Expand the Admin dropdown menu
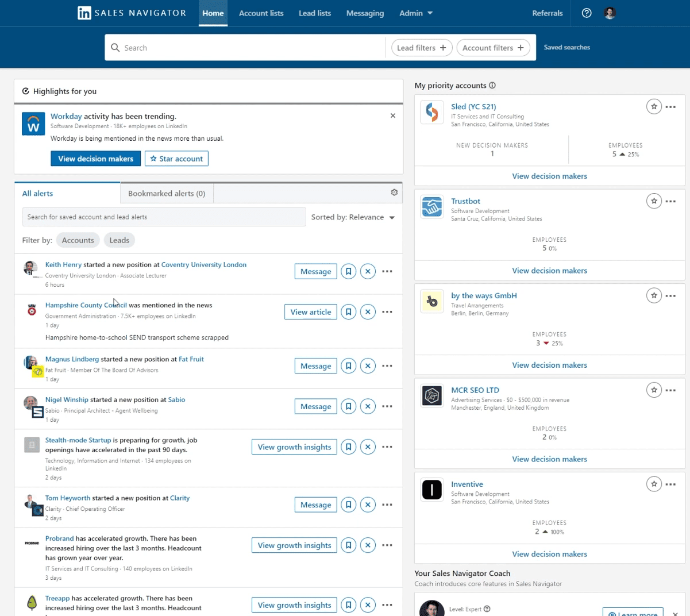 tap(416, 13)
